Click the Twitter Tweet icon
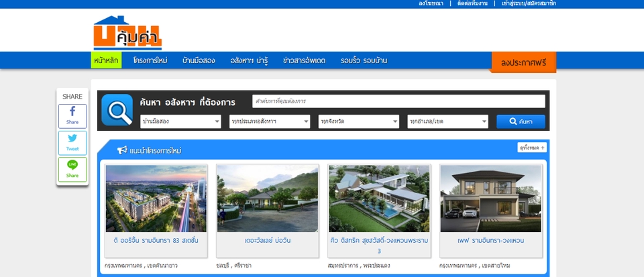 pos(72,142)
